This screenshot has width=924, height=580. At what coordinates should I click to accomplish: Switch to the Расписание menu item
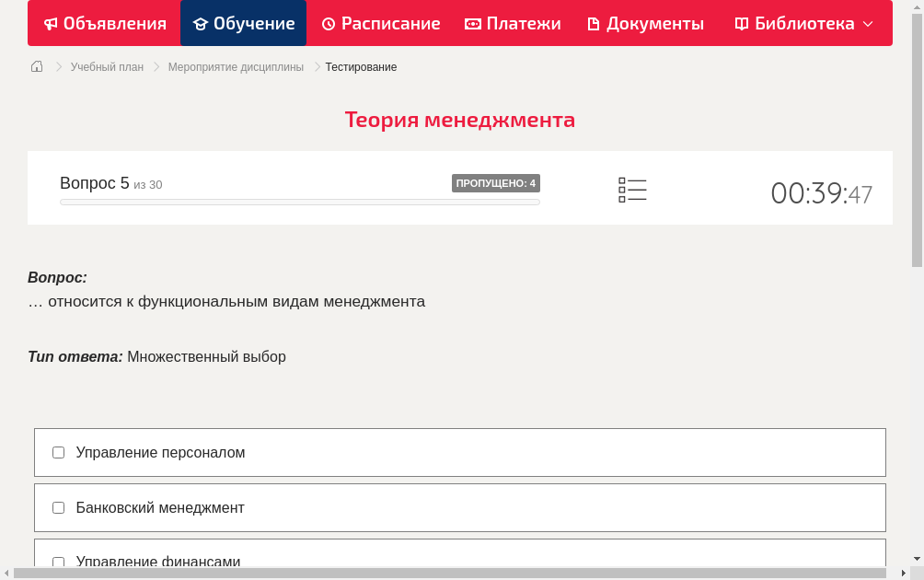(x=381, y=23)
